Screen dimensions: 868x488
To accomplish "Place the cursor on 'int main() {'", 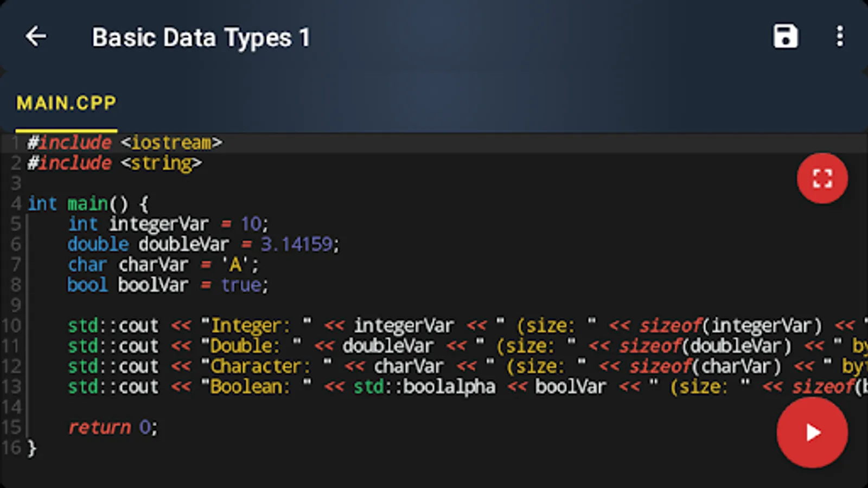I will [x=88, y=204].
